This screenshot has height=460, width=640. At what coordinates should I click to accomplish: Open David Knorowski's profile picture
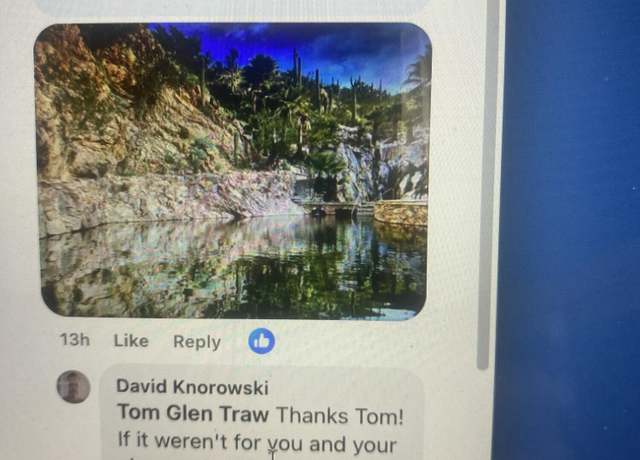[x=73, y=387]
